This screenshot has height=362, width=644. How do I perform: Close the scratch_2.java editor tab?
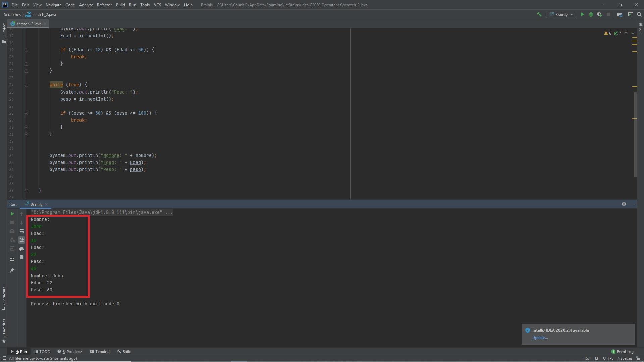tap(45, 24)
